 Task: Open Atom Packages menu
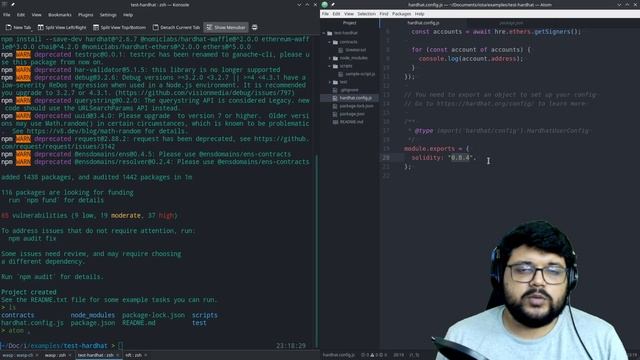tap(402, 14)
